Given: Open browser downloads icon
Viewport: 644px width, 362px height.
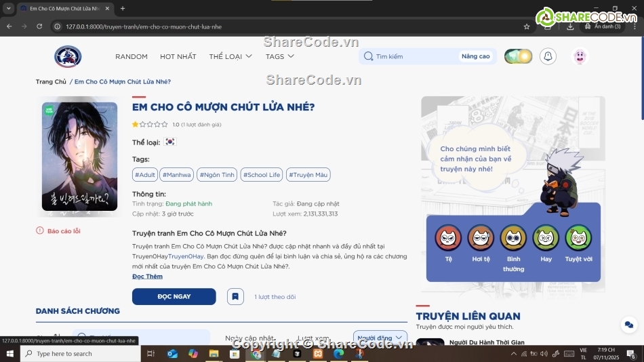Looking at the screenshot, I should tap(570, 26).
